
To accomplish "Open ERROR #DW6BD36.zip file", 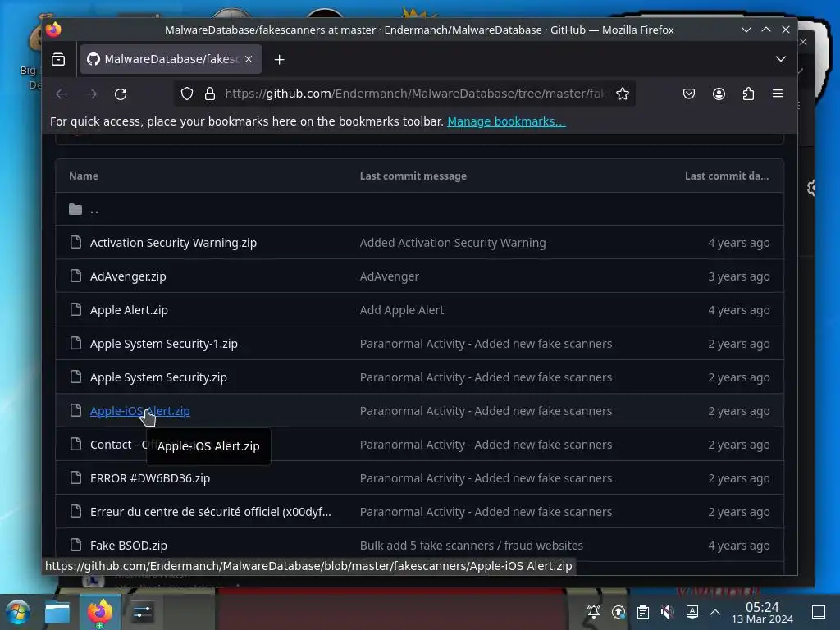I will tap(150, 478).
